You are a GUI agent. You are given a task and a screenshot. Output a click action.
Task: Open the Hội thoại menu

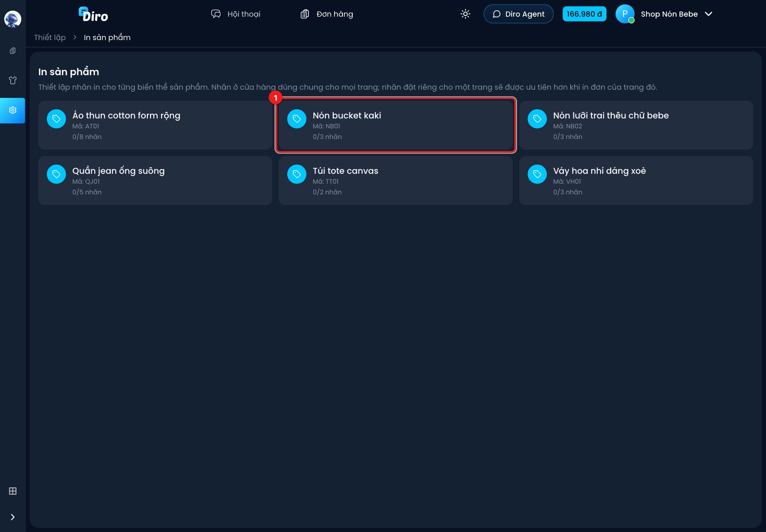click(236, 14)
